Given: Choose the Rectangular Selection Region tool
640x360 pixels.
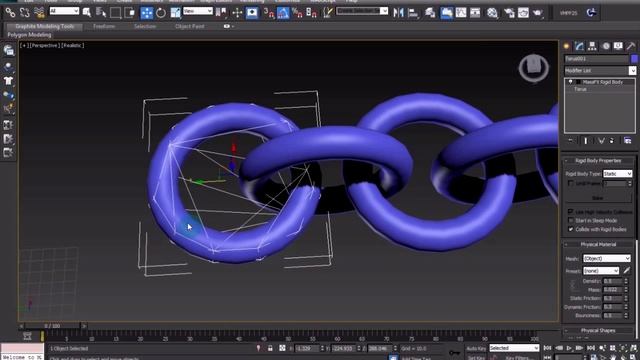Looking at the screenshot, I should (116, 13).
